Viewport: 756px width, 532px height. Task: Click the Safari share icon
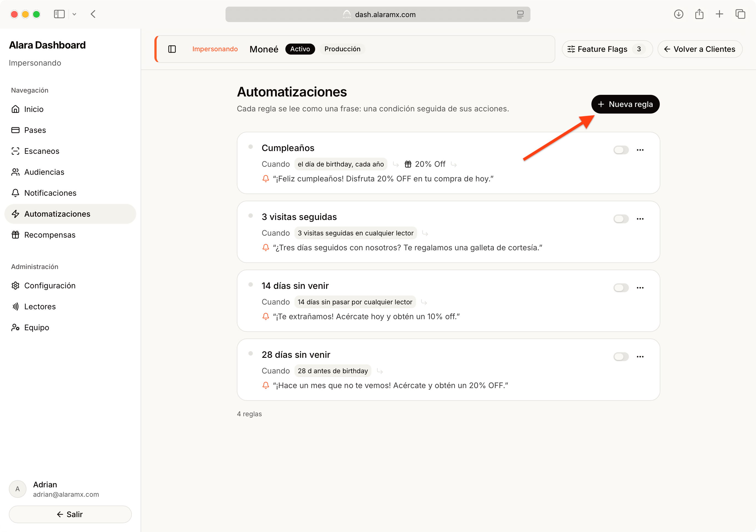coord(699,14)
